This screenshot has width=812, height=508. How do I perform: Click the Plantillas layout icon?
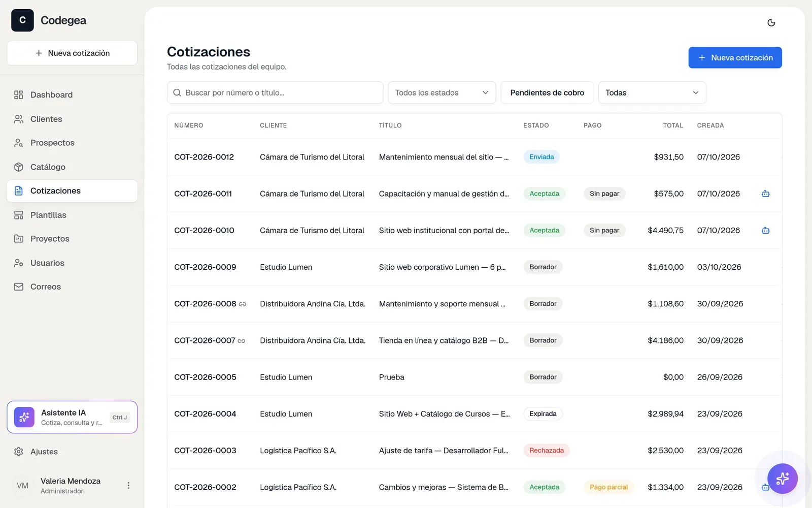click(19, 215)
